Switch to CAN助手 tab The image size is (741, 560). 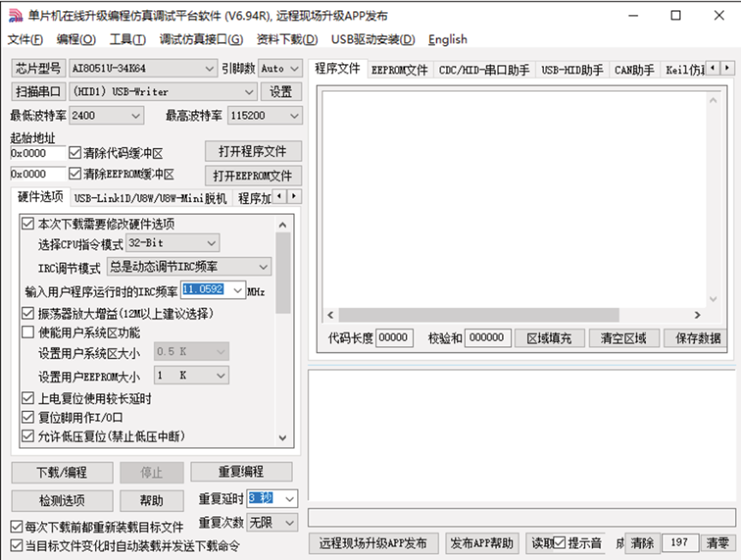coord(634,70)
